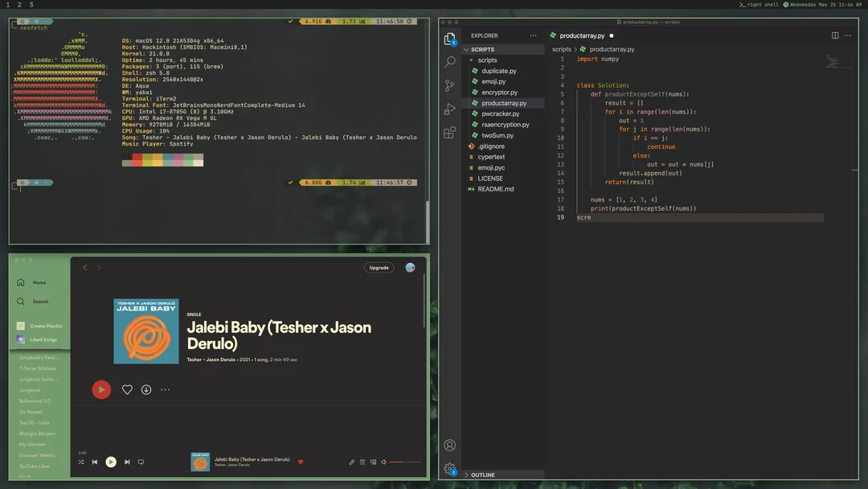Expand the OUTLINE panel
Viewport: 868px width, 489px height.
(x=483, y=475)
